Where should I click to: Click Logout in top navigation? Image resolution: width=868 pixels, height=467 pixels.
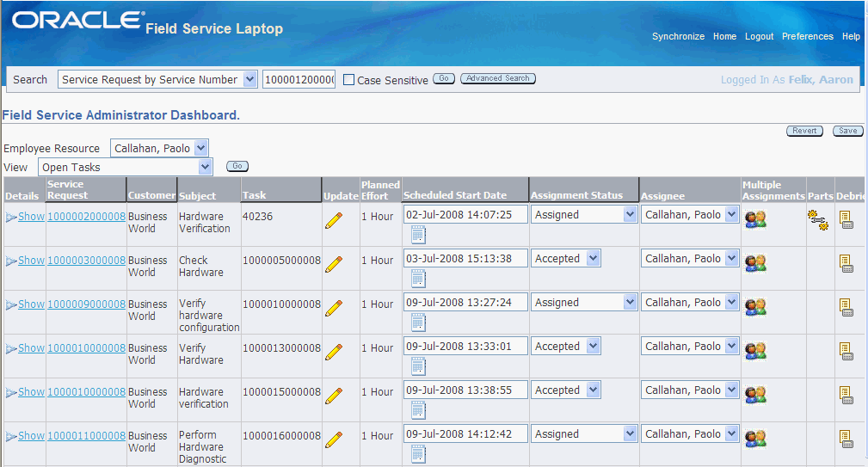click(x=759, y=36)
